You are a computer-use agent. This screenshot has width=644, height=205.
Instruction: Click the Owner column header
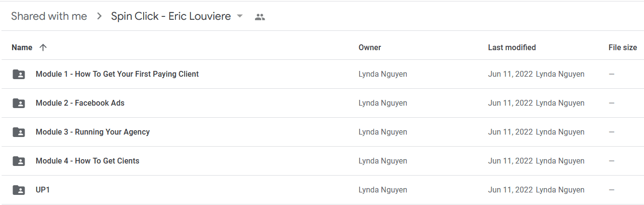370,47
